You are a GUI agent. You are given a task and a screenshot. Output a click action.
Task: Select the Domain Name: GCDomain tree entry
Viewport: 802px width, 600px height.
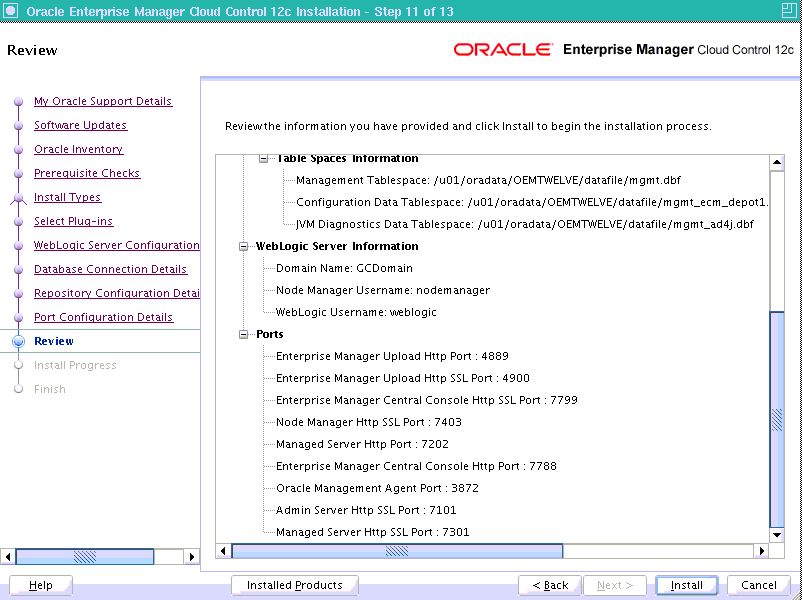click(343, 268)
